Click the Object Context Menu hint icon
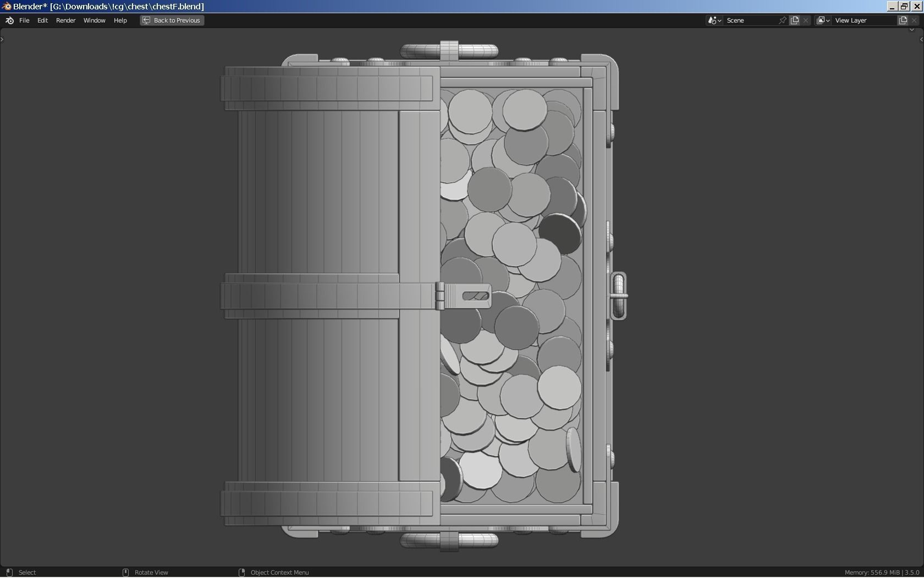The height and width of the screenshot is (578, 924). pos(241,572)
